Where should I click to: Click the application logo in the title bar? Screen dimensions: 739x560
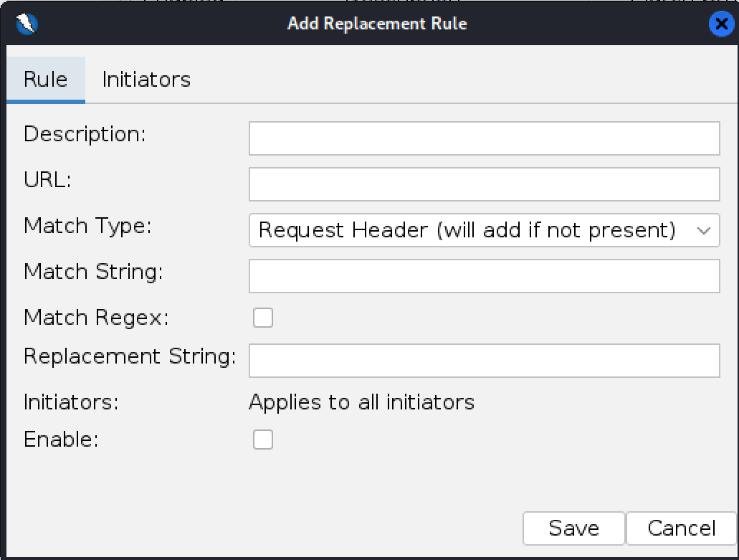click(27, 24)
